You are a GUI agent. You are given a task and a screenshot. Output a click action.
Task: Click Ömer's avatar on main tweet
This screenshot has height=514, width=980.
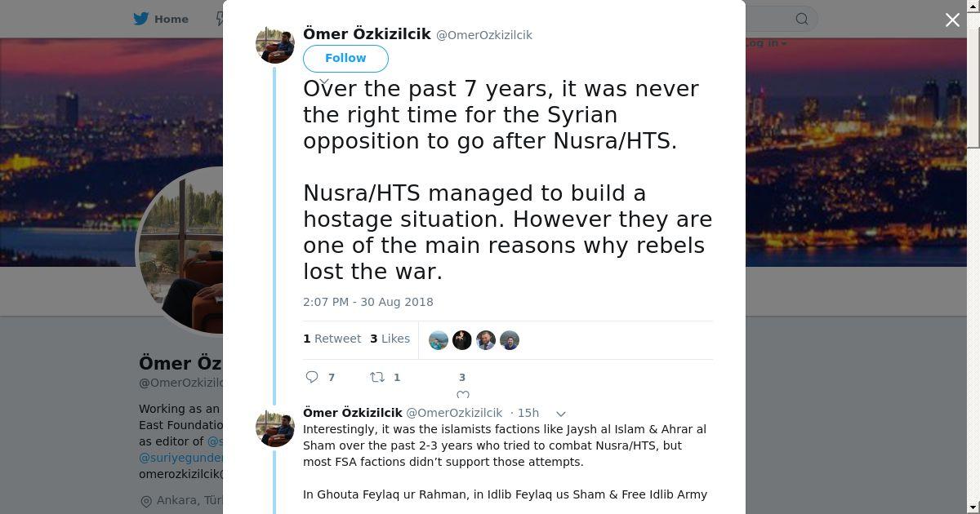275,44
